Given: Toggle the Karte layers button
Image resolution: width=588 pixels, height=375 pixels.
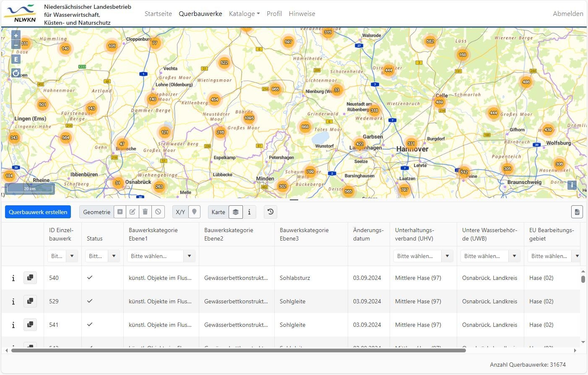Looking at the screenshot, I should point(236,212).
